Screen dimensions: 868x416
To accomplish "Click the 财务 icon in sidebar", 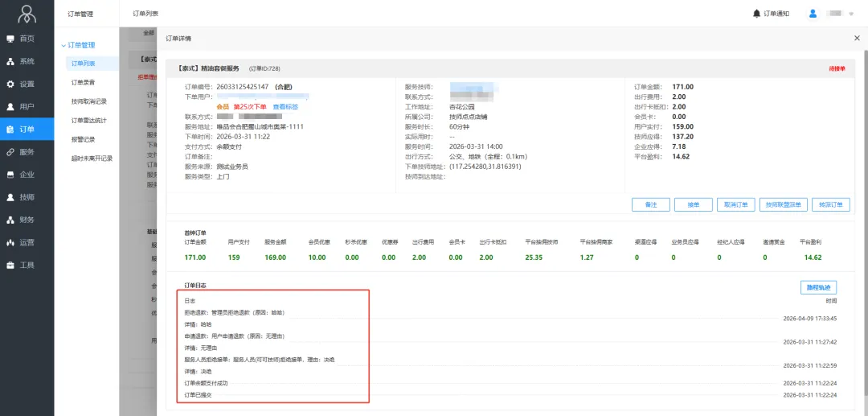I will click(x=10, y=219).
